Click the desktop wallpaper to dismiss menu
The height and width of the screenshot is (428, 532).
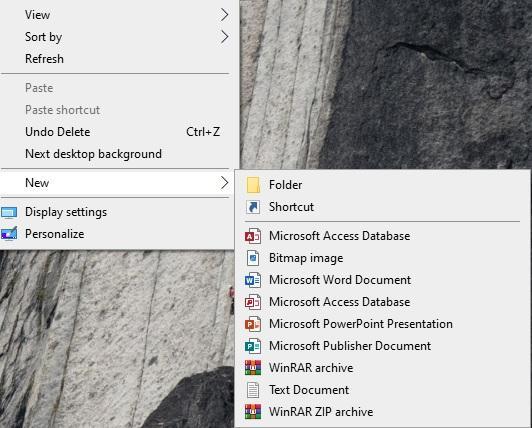[424, 85]
